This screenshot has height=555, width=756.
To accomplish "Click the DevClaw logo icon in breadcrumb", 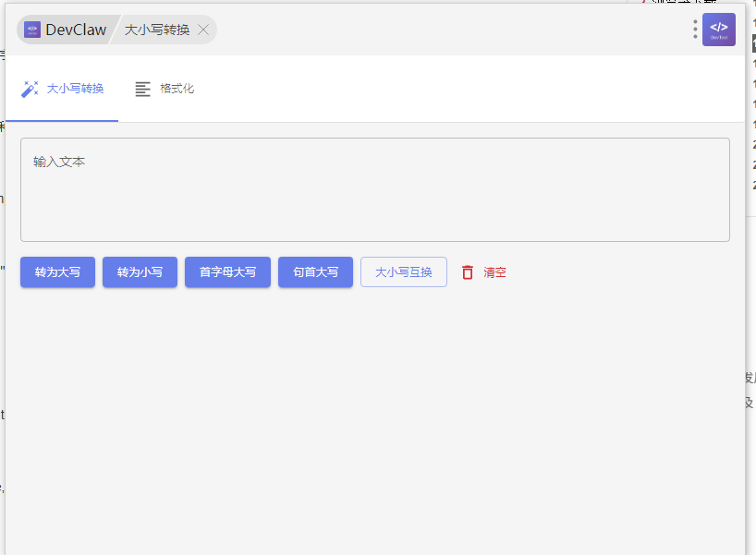I will (32, 30).
